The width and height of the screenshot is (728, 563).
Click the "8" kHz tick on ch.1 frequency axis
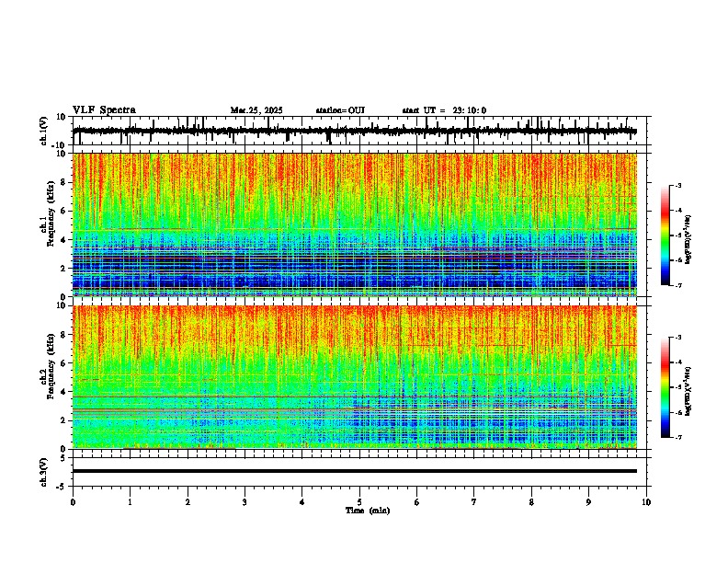pyautogui.click(x=63, y=182)
